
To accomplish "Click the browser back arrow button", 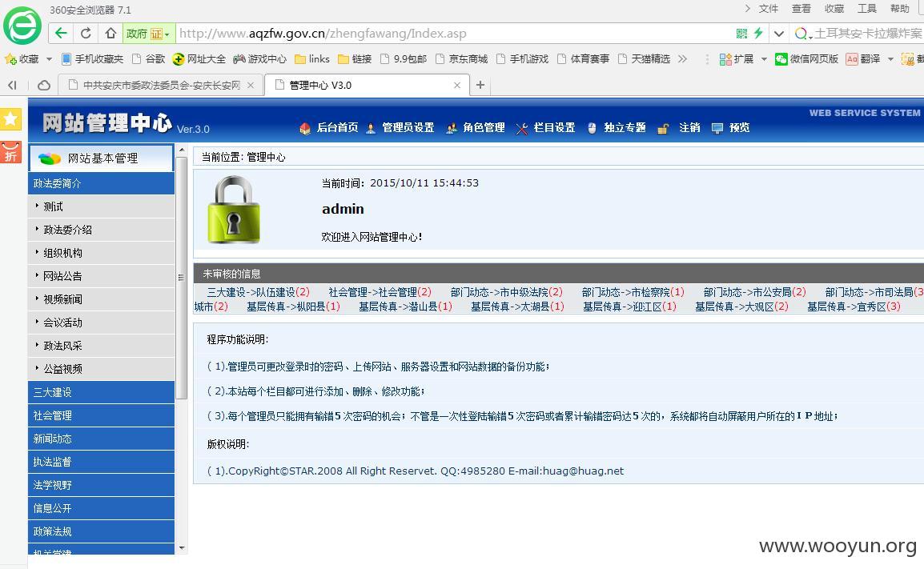I will click(x=61, y=33).
